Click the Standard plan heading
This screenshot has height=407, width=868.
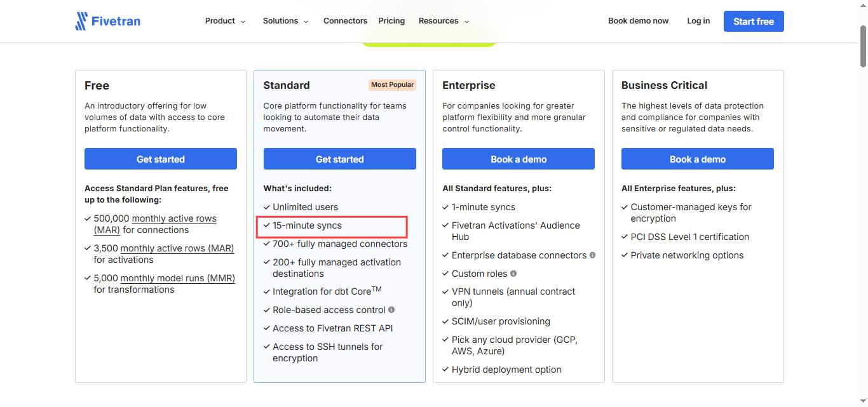(x=287, y=85)
